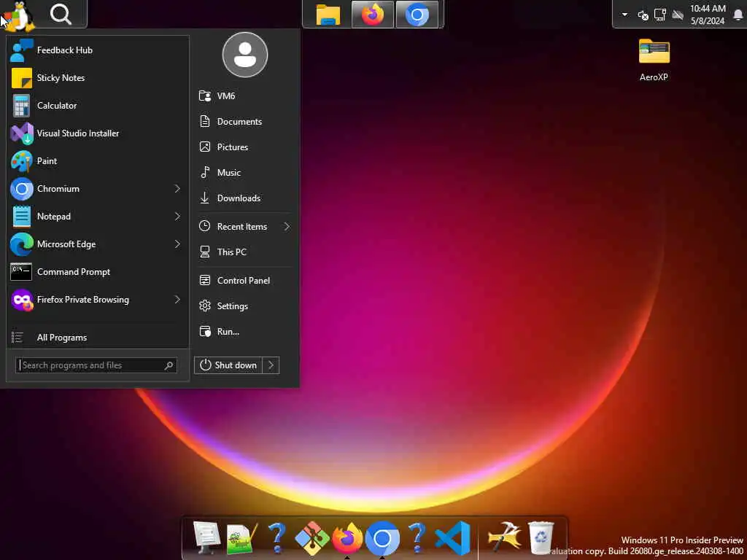Viewport: 747px width, 560px height.
Task: Open the hammer tools icon in dock
Action: tap(504, 538)
